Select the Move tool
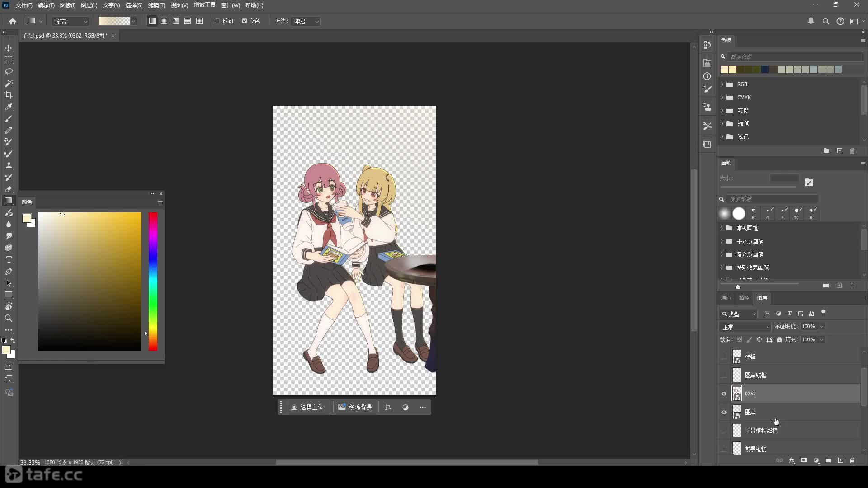This screenshot has width=868, height=488. pyautogui.click(x=9, y=48)
